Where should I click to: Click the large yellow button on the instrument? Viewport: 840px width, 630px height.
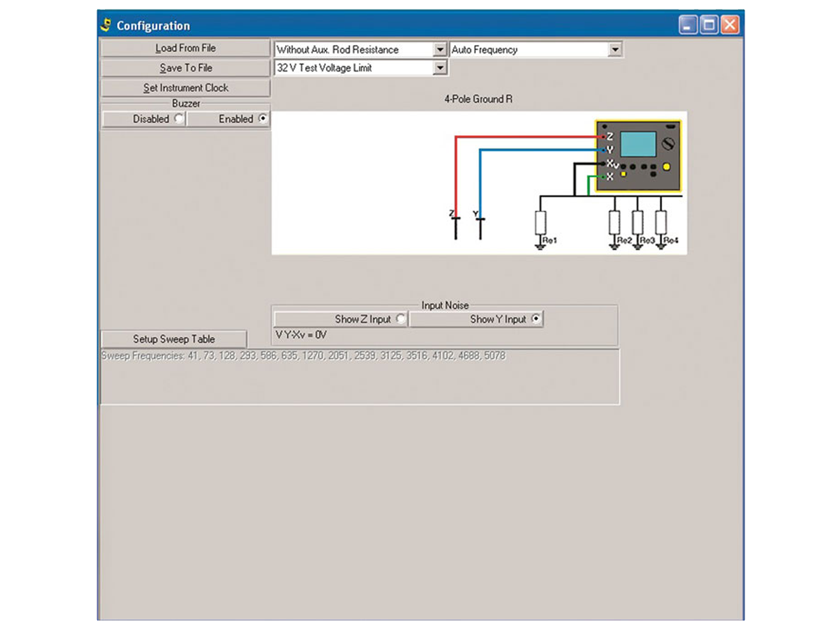click(x=666, y=167)
